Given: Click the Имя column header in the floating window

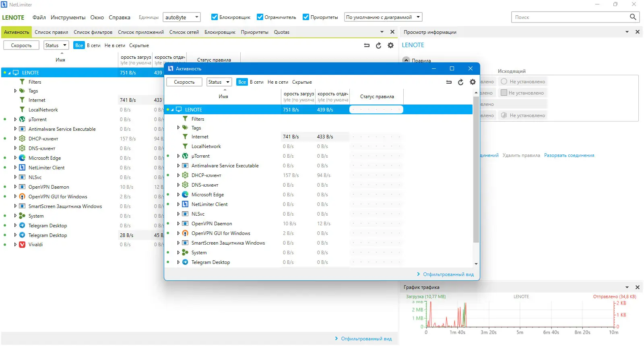Looking at the screenshot, I should coord(223,97).
